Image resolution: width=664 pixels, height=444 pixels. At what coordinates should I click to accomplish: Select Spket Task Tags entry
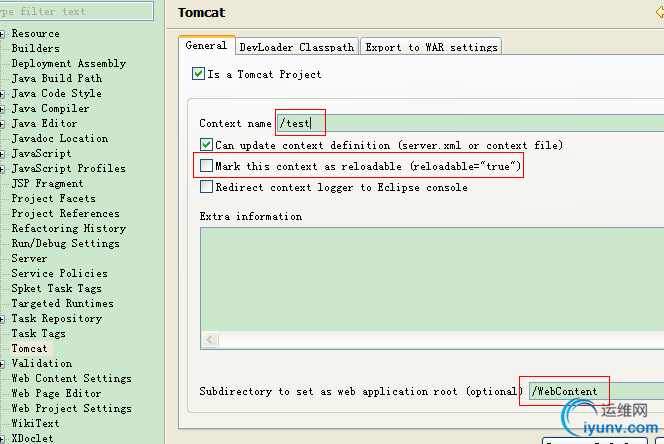57,289
